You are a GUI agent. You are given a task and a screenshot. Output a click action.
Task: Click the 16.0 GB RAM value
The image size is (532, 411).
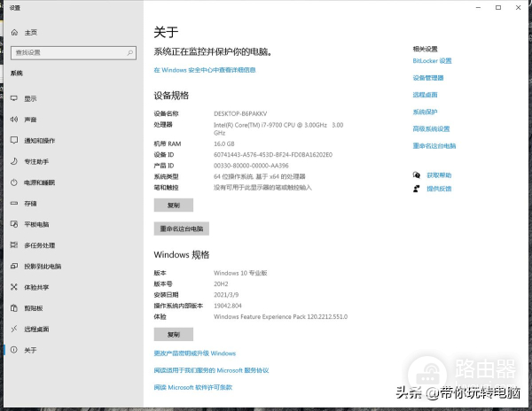click(224, 143)
